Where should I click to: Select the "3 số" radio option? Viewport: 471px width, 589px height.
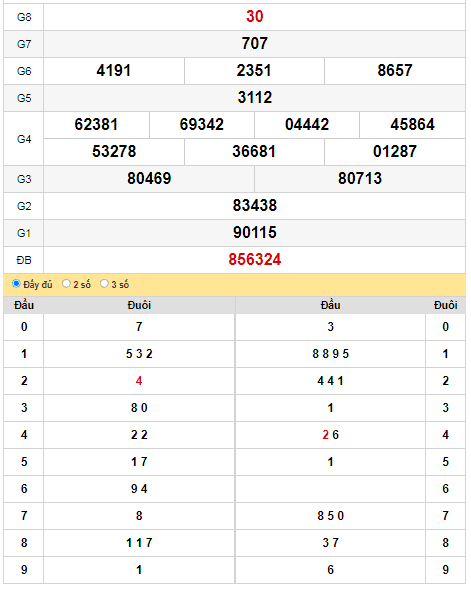[x=104, y=284]
